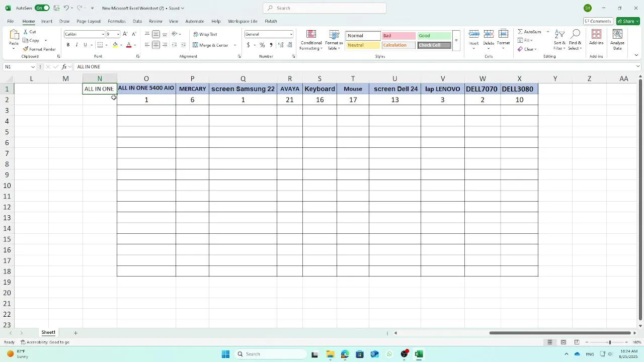
Task: Apply the red Font Color A
Action: tap(129, 45)
